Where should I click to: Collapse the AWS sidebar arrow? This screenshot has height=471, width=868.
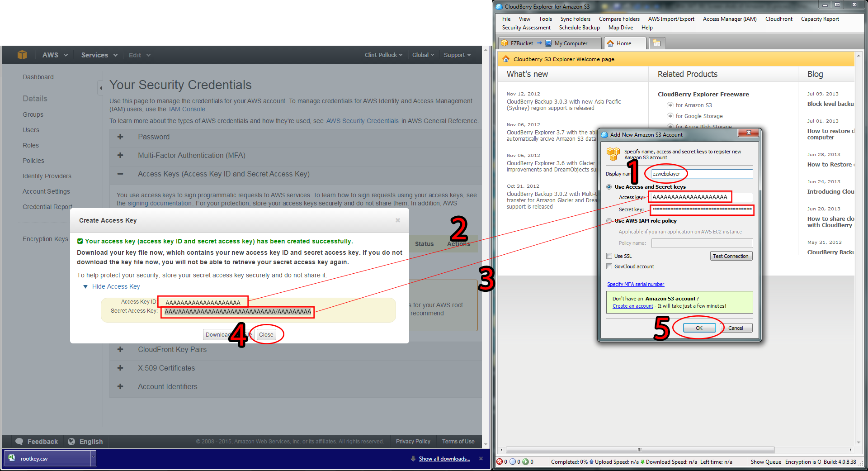100,88
